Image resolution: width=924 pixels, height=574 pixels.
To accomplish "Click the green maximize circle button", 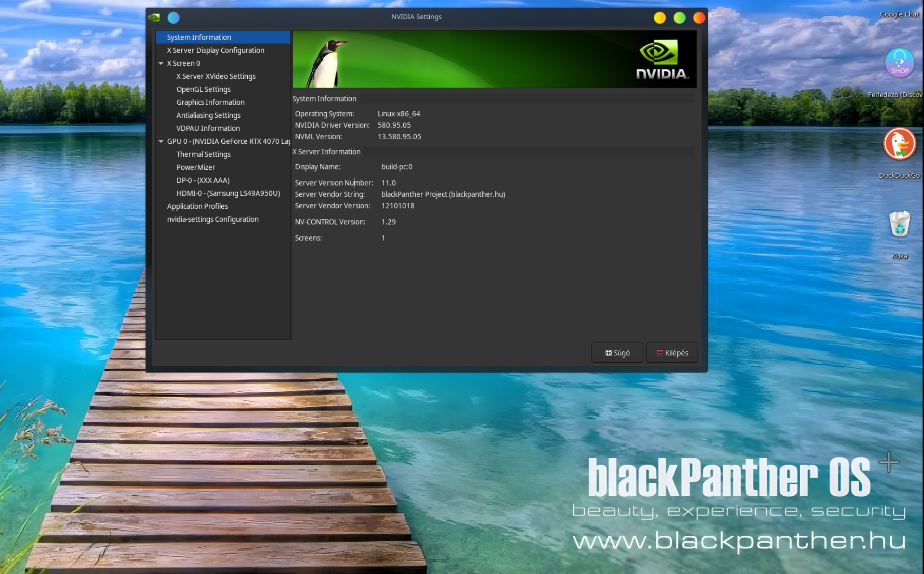I will [679, 17].
